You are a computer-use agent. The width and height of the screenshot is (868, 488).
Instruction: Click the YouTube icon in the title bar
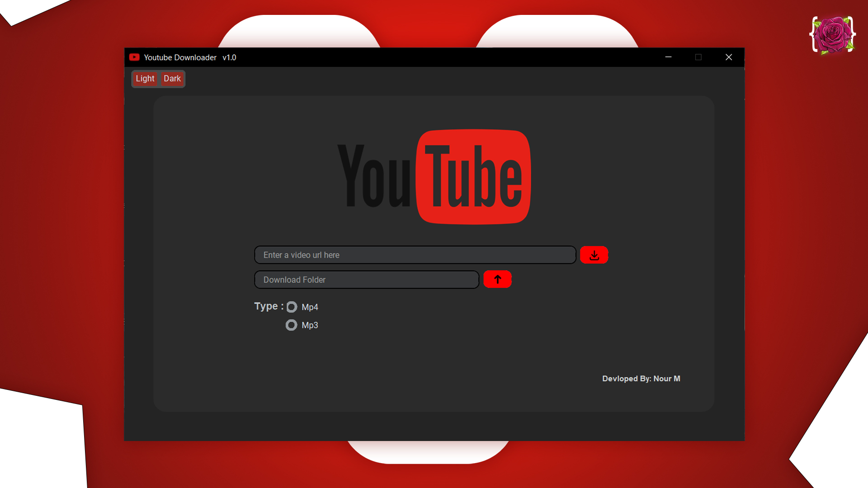134,57
